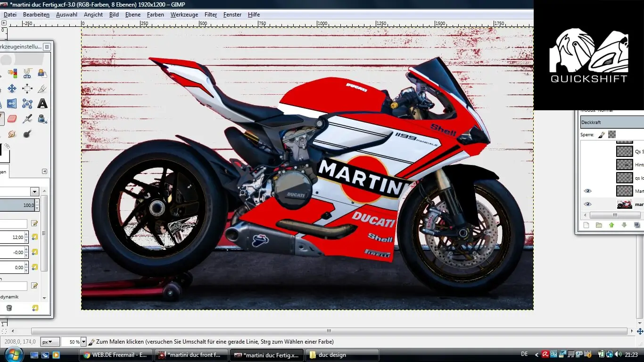Image resolution: width=644 pixels, height=362 pixels.
Task: Click reset tool options icon in footer
Action: 35,308
